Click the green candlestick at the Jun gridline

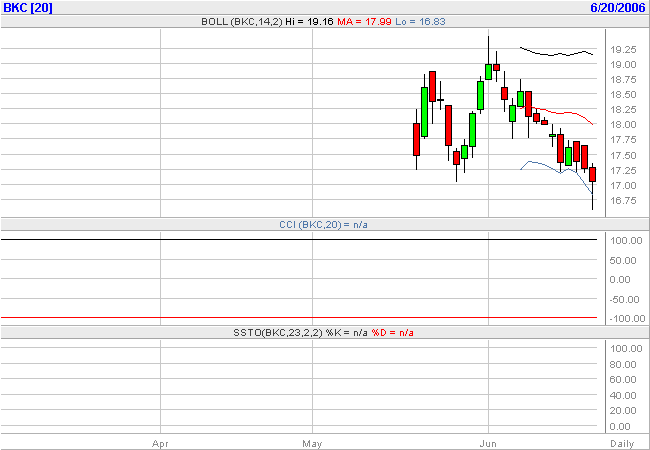[x=488, y=71]
